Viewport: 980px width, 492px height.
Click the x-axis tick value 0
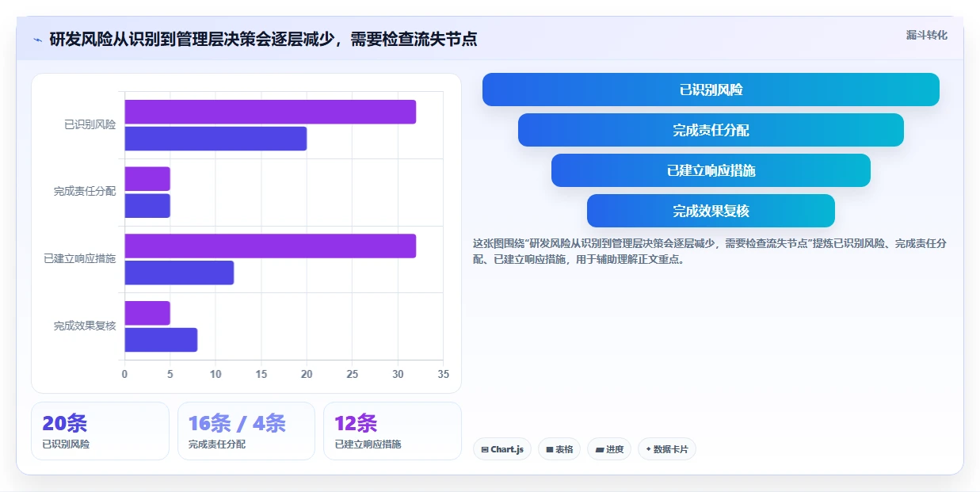[124, 374]
